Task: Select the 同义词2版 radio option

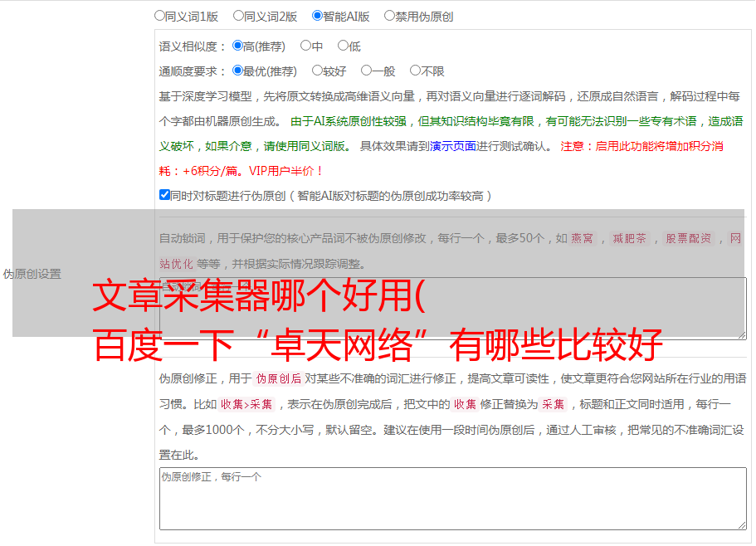Action: (x=238, y=16)
